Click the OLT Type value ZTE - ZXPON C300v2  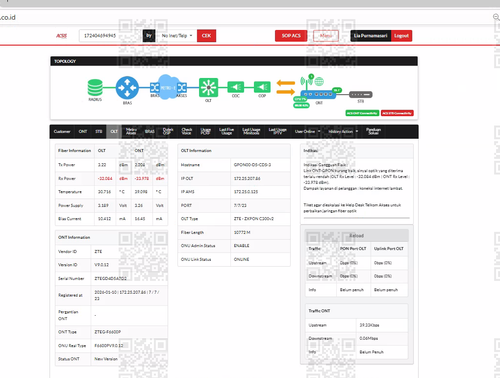(x=254, y=219)
